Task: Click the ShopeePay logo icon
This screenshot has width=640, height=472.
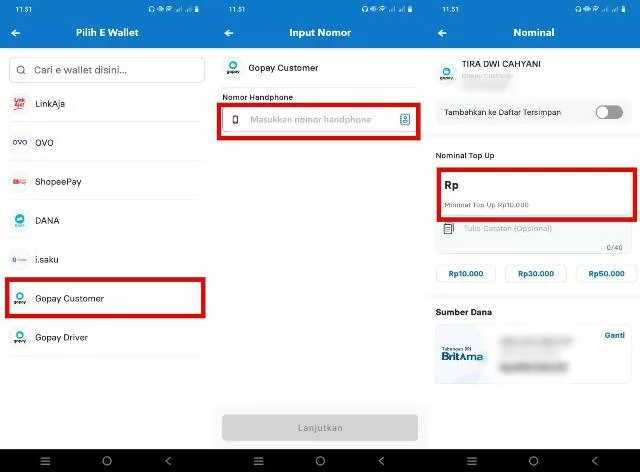Action: pos(20,182)
